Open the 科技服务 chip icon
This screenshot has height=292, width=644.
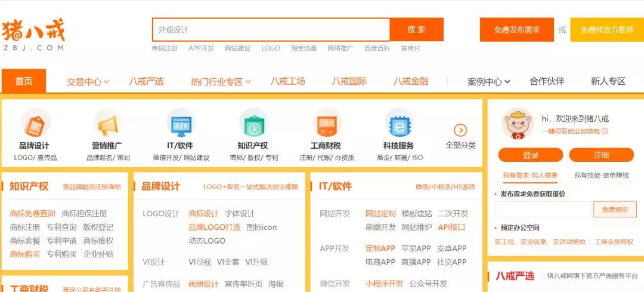(398, 124)
